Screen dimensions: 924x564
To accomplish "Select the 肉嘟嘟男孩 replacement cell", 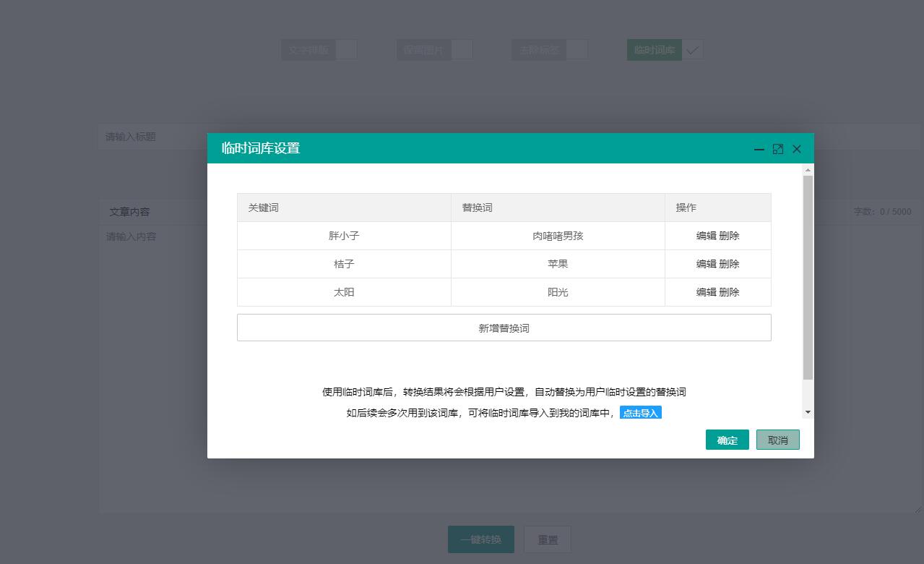I will point(558,236).
